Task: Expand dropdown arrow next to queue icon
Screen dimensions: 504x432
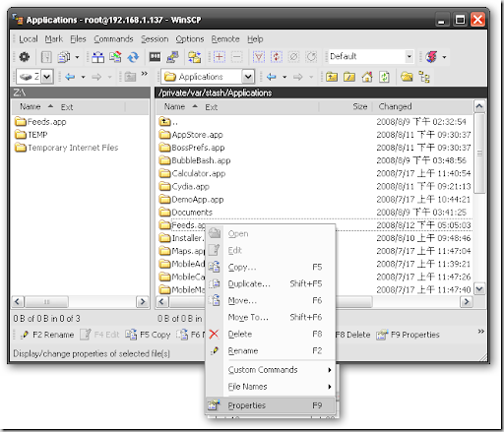Action: (77, 57)
